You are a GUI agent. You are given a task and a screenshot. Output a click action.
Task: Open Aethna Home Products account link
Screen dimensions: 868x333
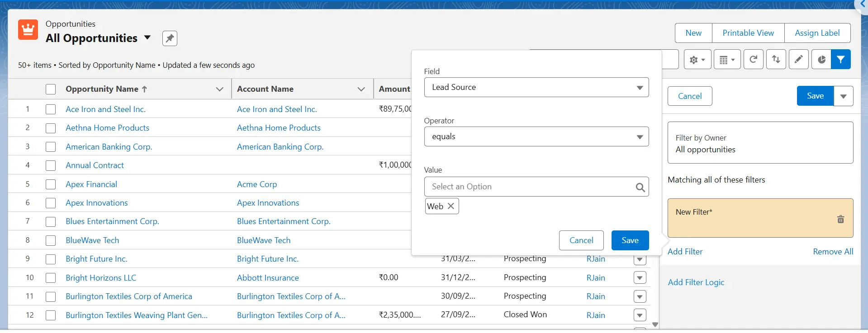279,128
